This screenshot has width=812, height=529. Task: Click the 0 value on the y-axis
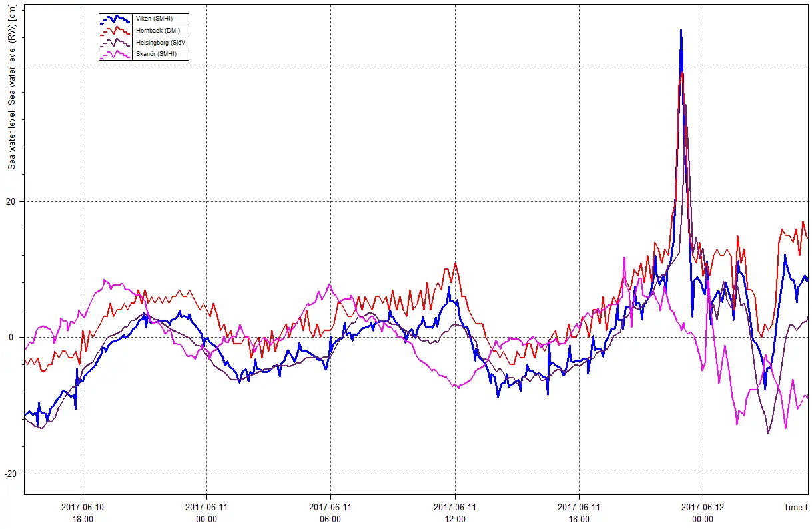[12, 337]
